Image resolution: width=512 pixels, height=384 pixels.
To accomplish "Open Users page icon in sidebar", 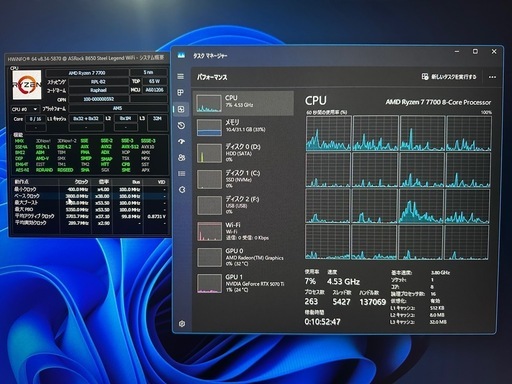I will 182,158.
